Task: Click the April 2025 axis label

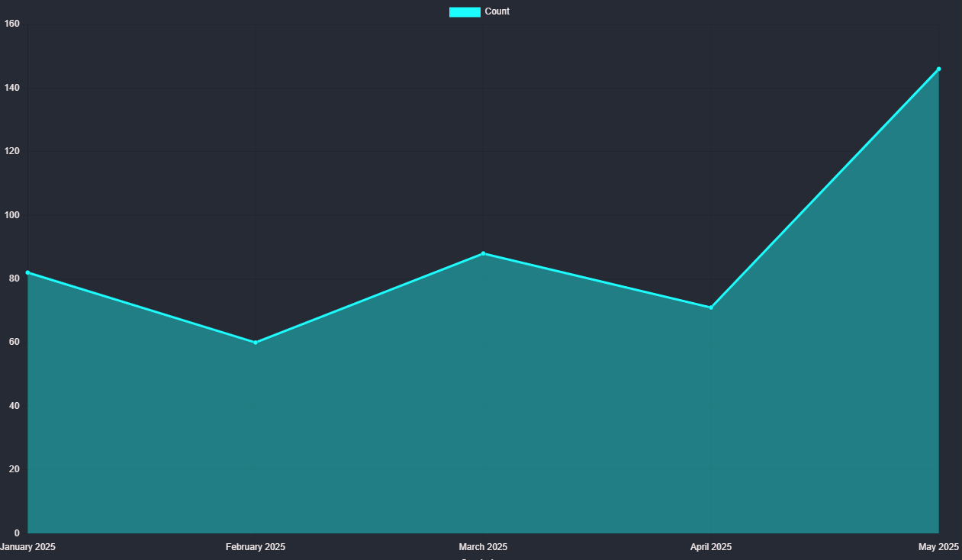Action: click(x=711, y=547)
